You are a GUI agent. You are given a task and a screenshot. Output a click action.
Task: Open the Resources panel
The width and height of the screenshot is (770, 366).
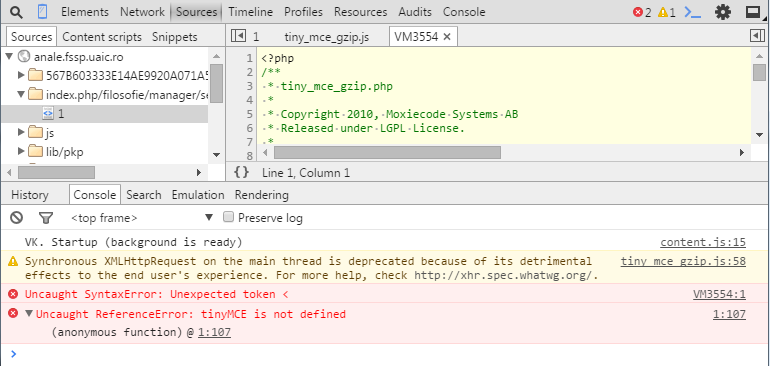pos(360,12)
